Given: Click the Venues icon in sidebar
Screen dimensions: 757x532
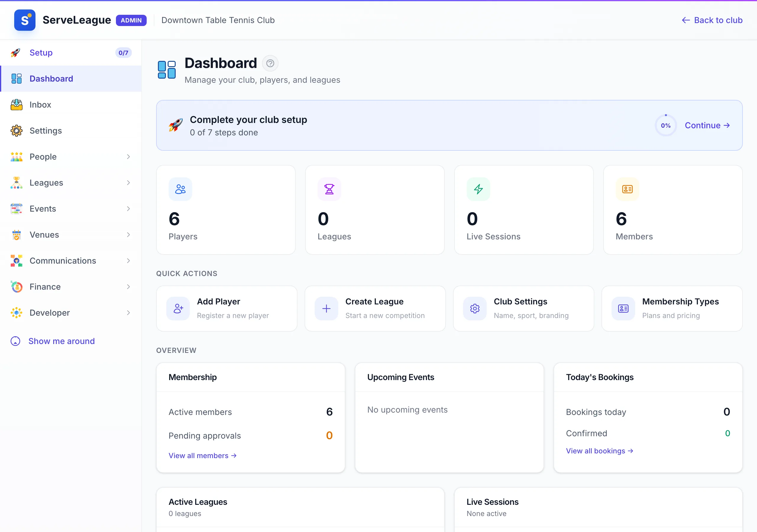Looking at the screenshot, I should (16, 235).
